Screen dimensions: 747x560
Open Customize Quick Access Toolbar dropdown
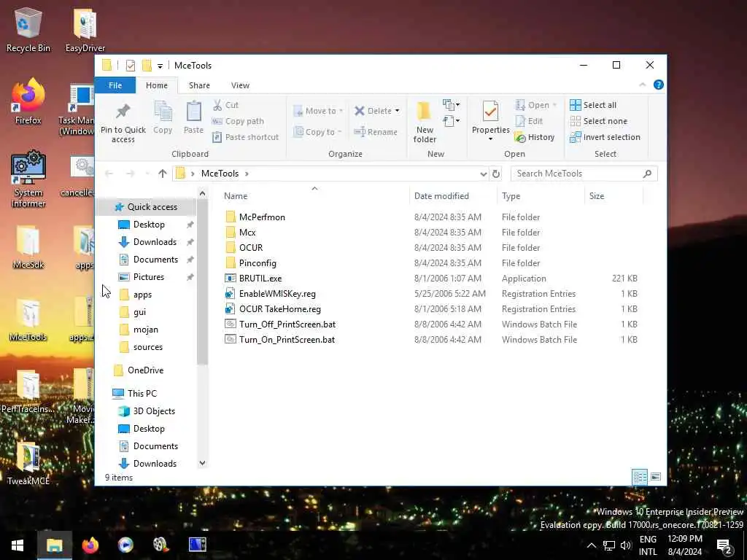160,66
